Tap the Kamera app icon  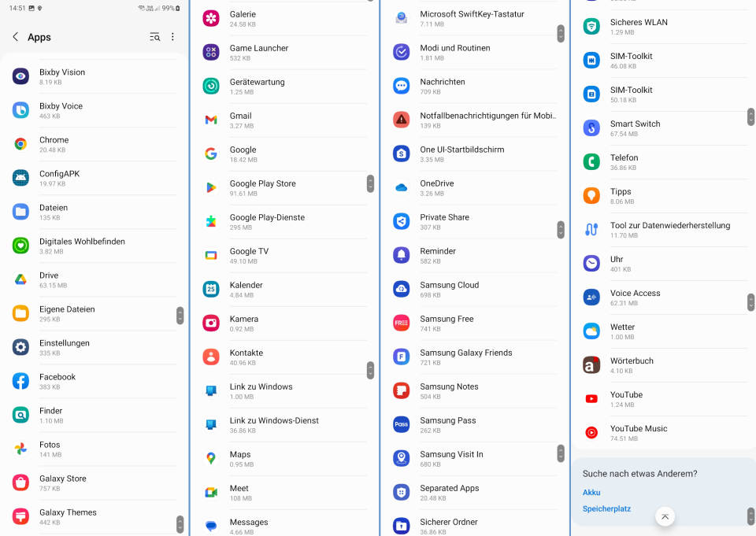(x=211, y=323)
